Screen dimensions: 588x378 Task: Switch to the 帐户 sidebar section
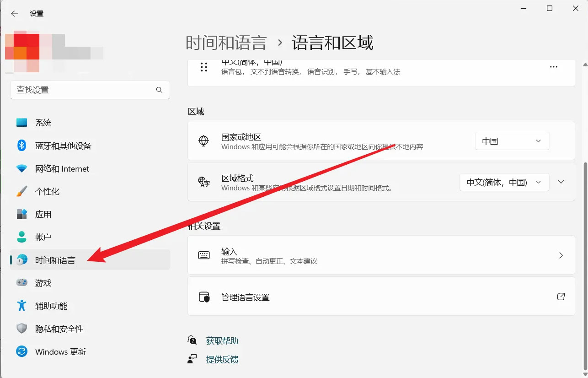coord(90,237)
